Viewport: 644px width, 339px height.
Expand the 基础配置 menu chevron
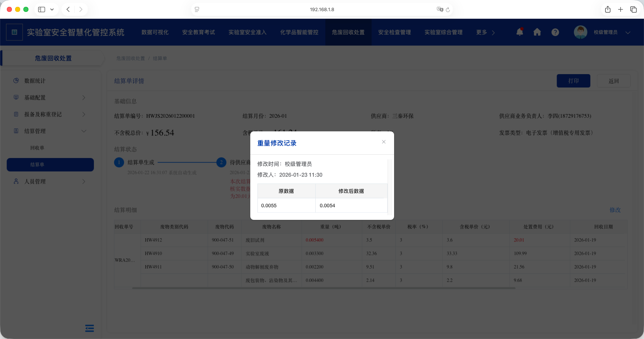(x=84, y=98)
